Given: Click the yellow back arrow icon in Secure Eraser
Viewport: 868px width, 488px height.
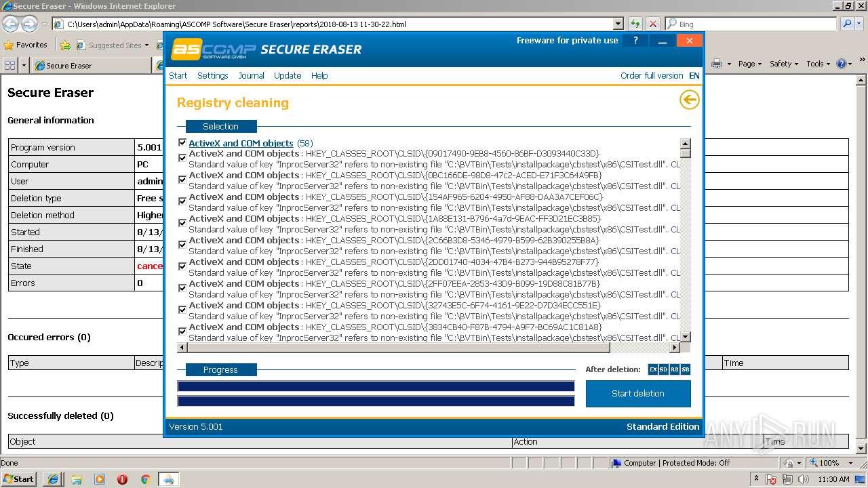Looking at the screenshot, I should click(x=689, y=100).
